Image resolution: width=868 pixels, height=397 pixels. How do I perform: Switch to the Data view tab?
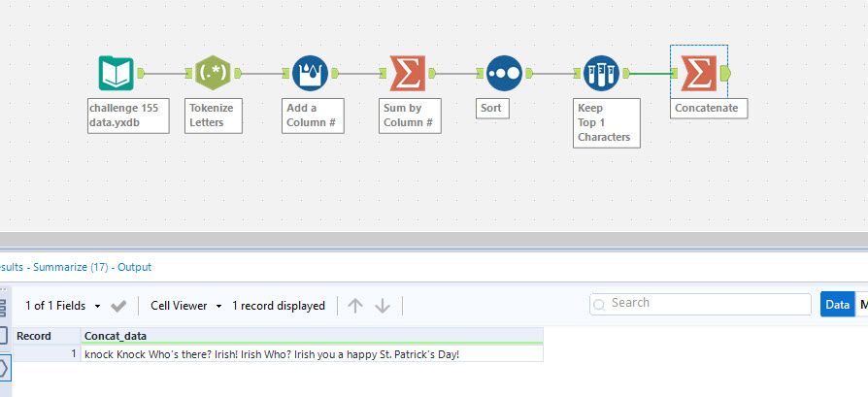pos(837,304)
